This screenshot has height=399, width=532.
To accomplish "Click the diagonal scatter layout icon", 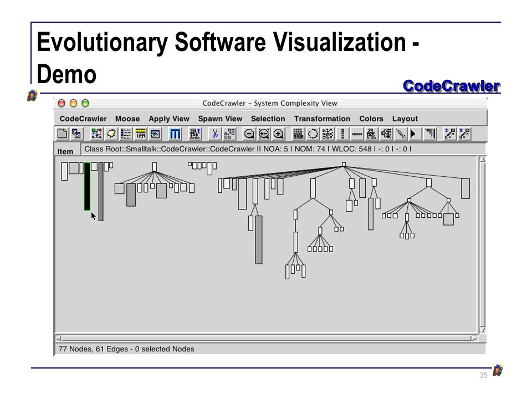I will coord(401,134).
